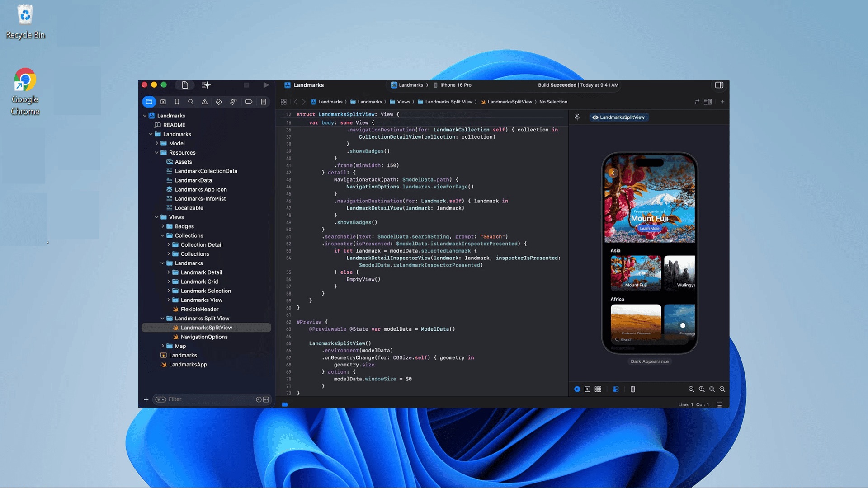Expand the Map folder
The height and width of the screenshot is (488, 868).
click(163, 346)
